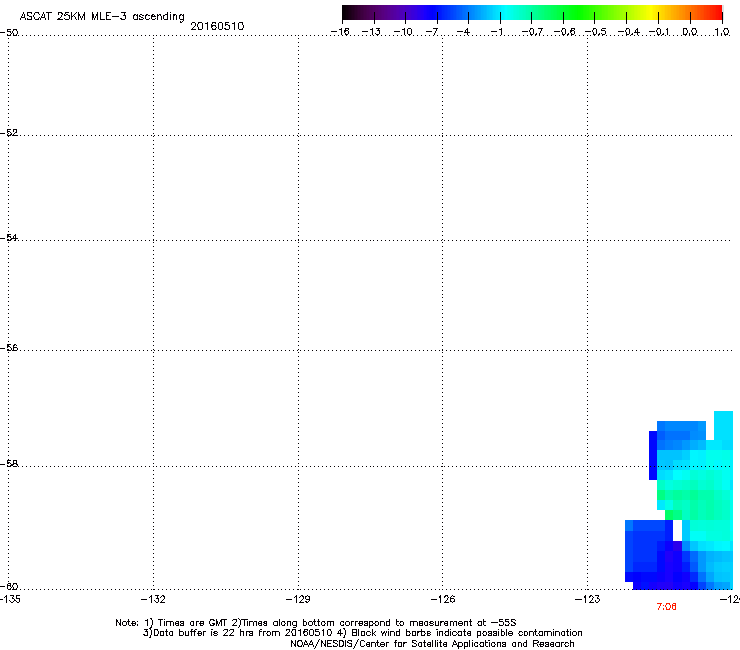This screenshot has height=650, width=740.
Task: Click the color bar label -13
Action: [371, 32]
